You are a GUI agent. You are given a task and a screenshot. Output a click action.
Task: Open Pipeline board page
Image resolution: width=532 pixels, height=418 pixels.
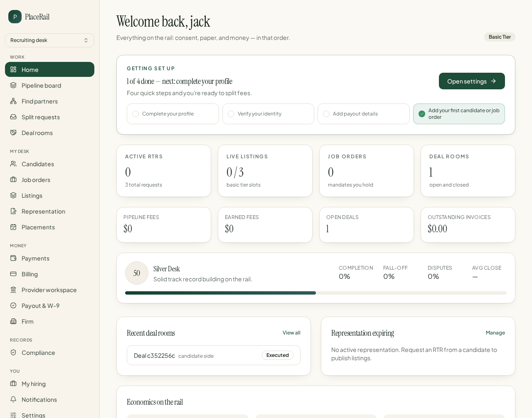coord(49,85)
